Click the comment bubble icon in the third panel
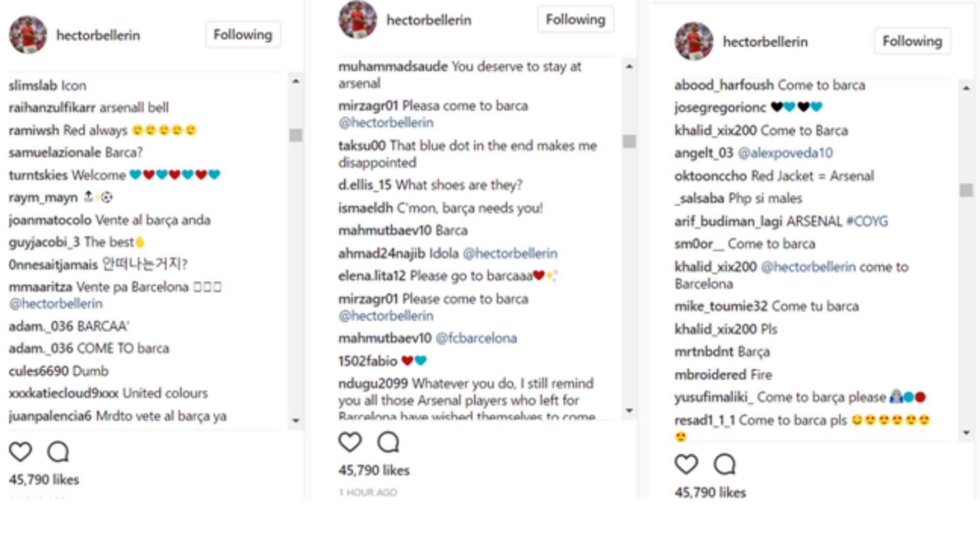980x551 pixels. pos(724,465)
